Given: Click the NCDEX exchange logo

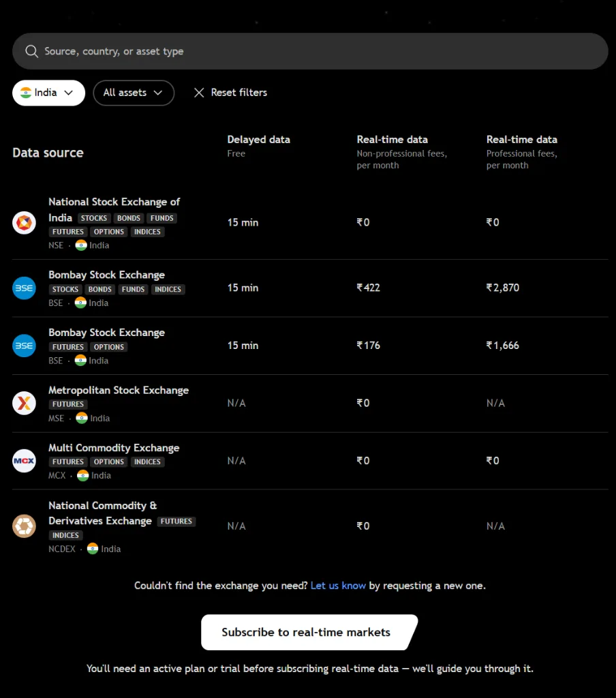Looking at the screenshot, I should (x=24, y=526).
